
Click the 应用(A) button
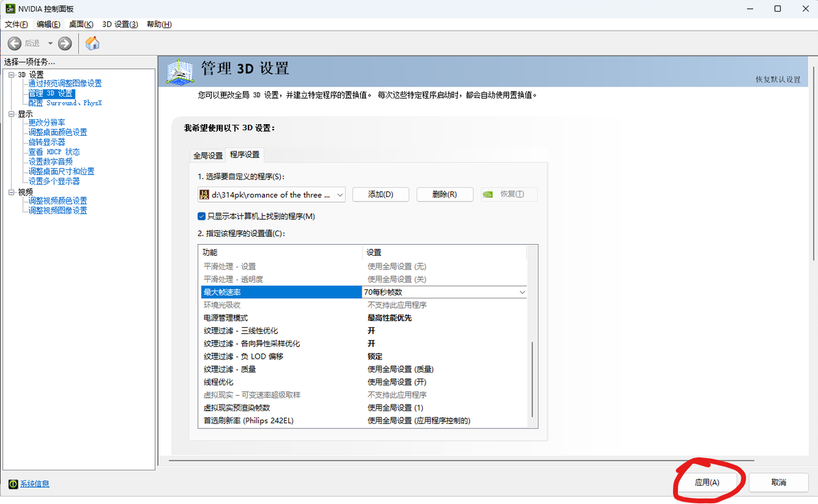707,483
